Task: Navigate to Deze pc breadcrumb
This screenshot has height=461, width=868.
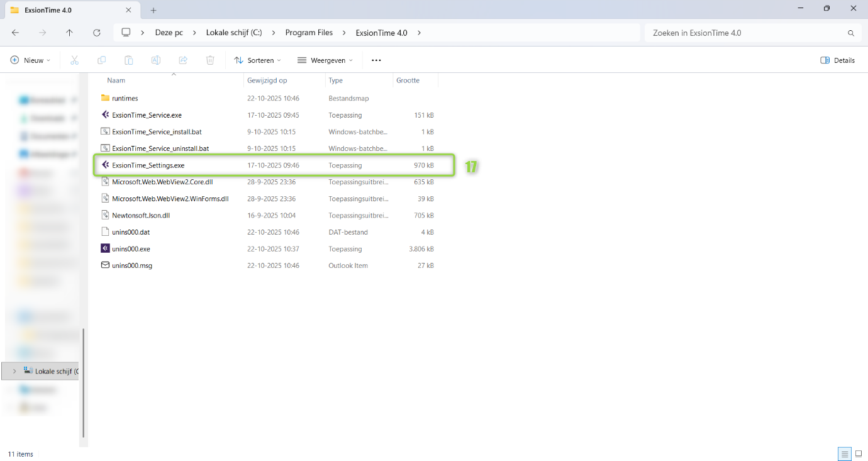Action: coord(169,33)
